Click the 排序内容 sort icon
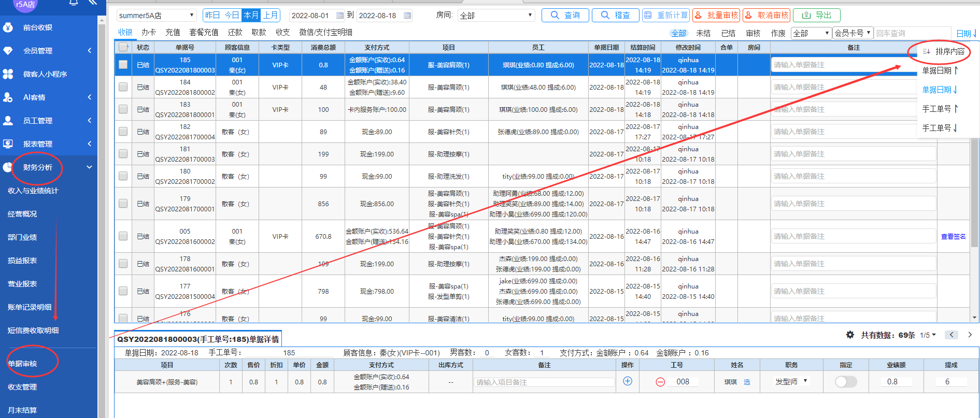This screenshot has width=980, height=418. [926, 51]
